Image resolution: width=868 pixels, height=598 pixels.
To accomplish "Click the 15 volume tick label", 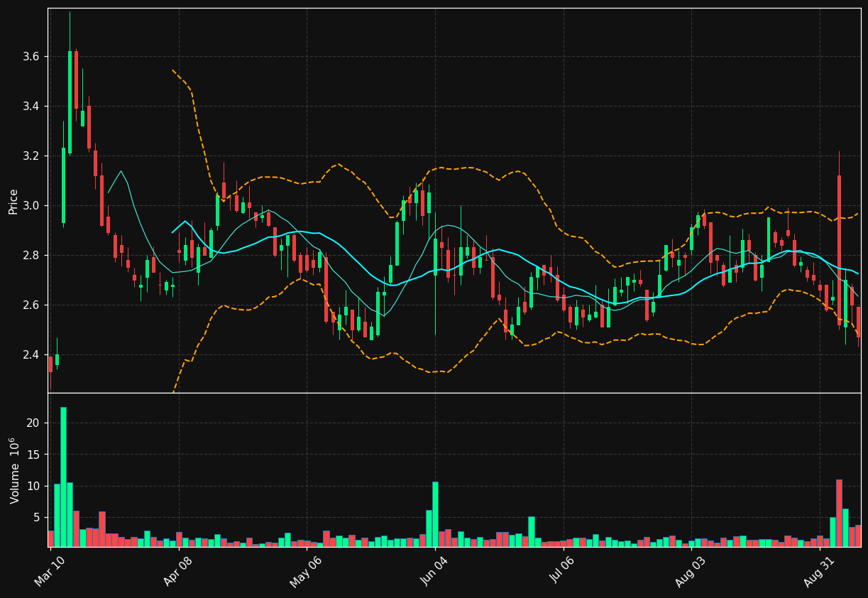I will [x=33, y=455].
